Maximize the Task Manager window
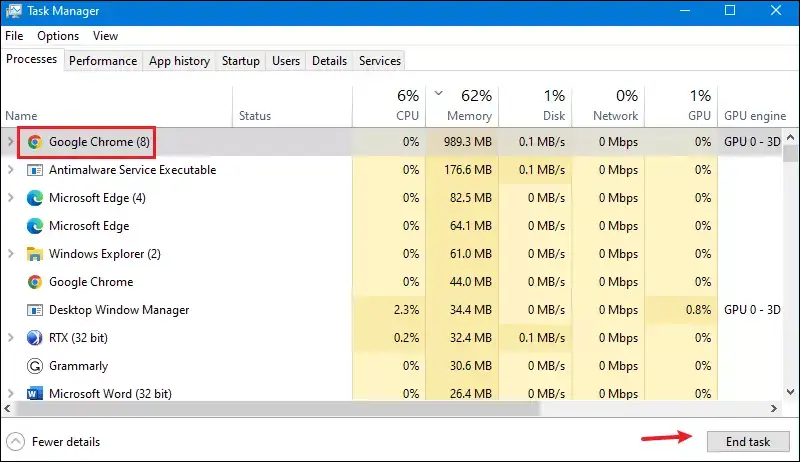Screen dimensions: 800x462 tap(730, 11)
